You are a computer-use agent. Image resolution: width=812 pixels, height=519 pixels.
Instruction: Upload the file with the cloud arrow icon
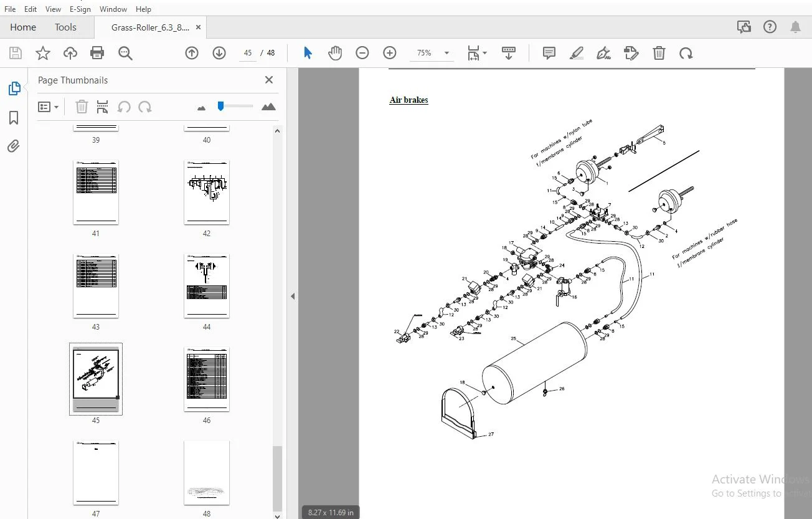pyautogui.click(x=70, y=54)
